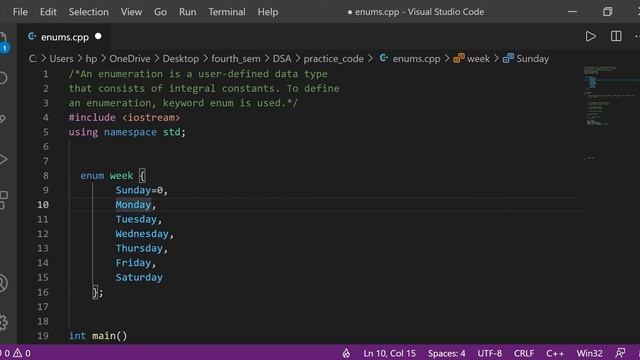The height and width of the screenshot is (360, 640).
Task: Open the Help menu
Action: pos(268,12)
